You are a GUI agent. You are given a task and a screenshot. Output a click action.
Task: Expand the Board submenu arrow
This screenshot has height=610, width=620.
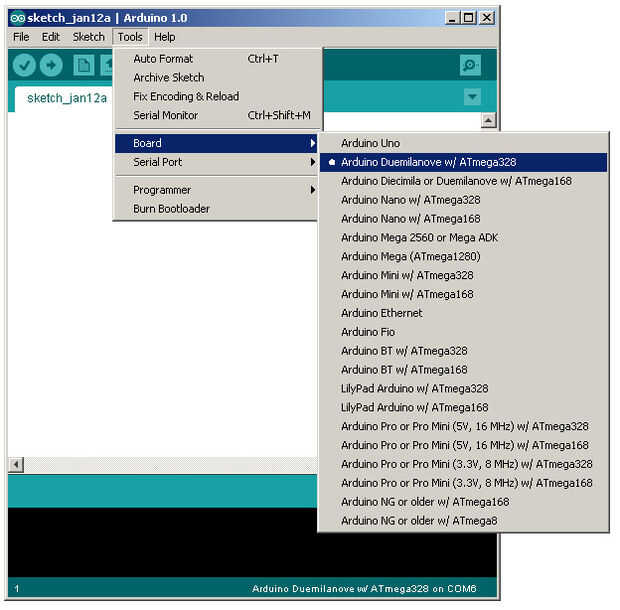pyautogui.click(x=313, y=143)
